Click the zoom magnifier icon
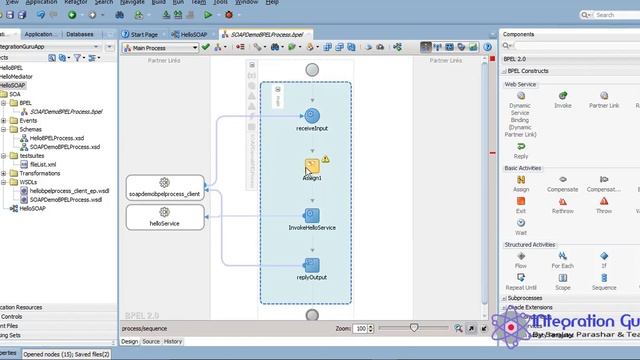The image size is (640, 360). [x=458, y=328]
